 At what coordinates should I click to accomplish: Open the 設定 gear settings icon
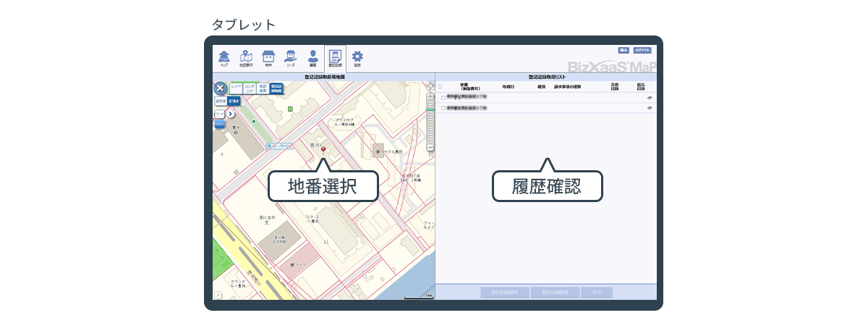pyautogui.click(x=357, y=58)
